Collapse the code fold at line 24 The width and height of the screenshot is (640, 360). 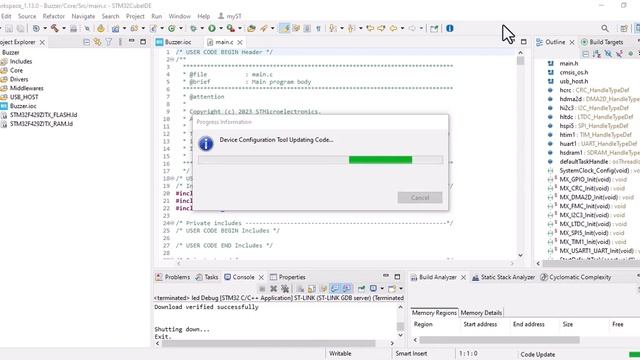172,223
